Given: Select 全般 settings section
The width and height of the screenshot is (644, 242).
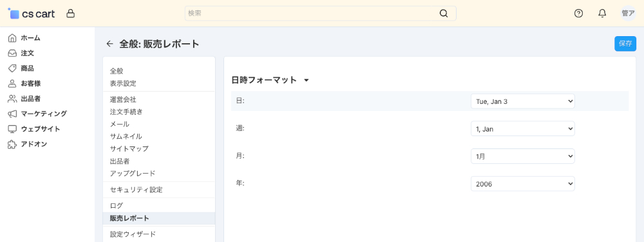Looking at the screenshot, I should click(x=117, y=71).
